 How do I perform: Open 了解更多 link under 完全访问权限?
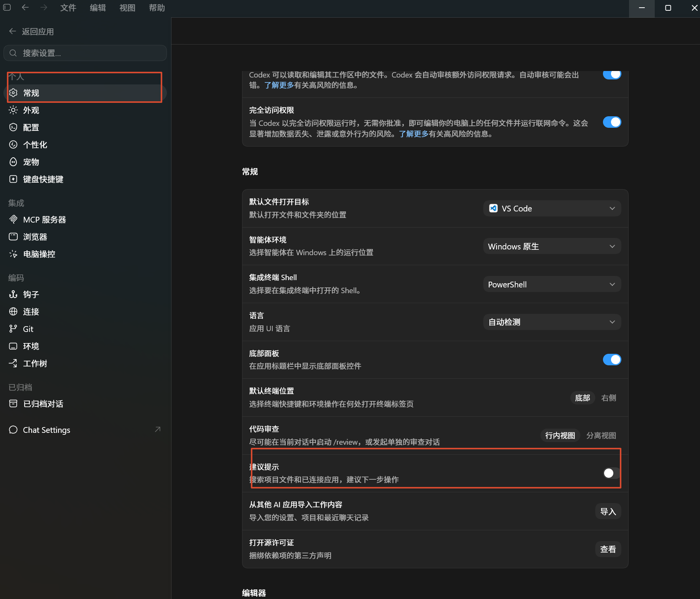(414, 134)
